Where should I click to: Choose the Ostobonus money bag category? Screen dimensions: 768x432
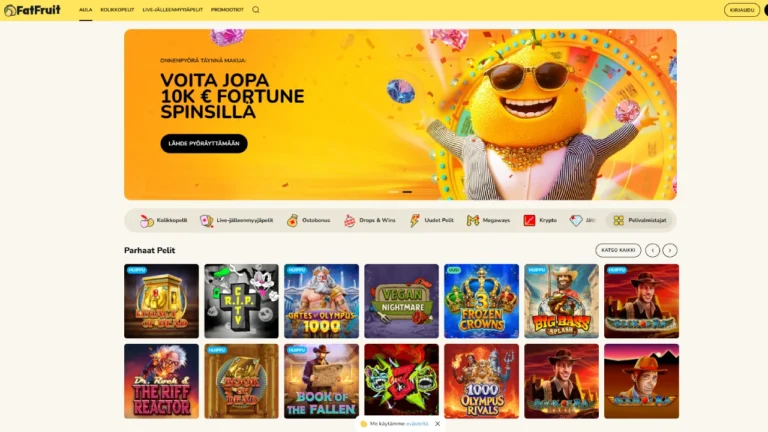[x=309, y=220]
